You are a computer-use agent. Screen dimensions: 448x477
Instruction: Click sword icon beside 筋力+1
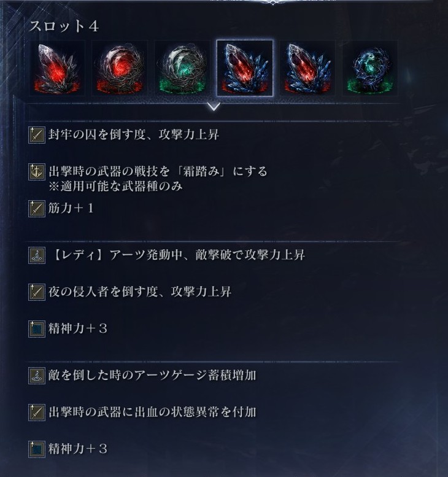(x=37, y=209)
